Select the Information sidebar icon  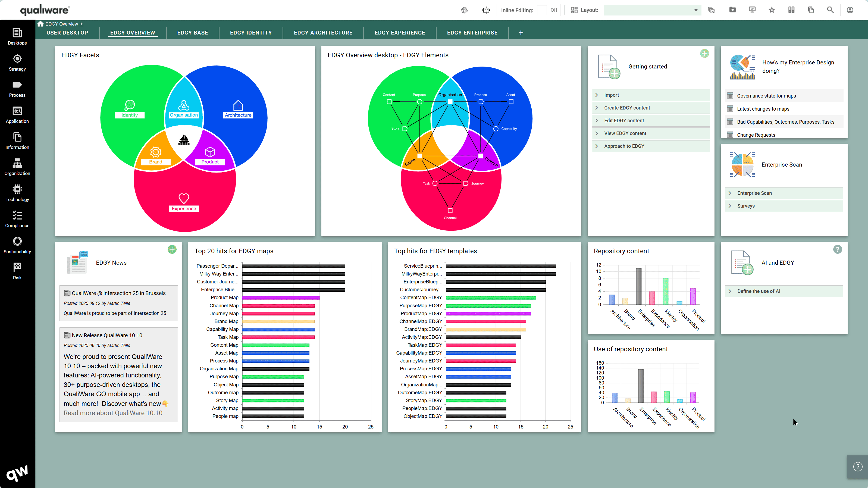[x=17, y=141]
